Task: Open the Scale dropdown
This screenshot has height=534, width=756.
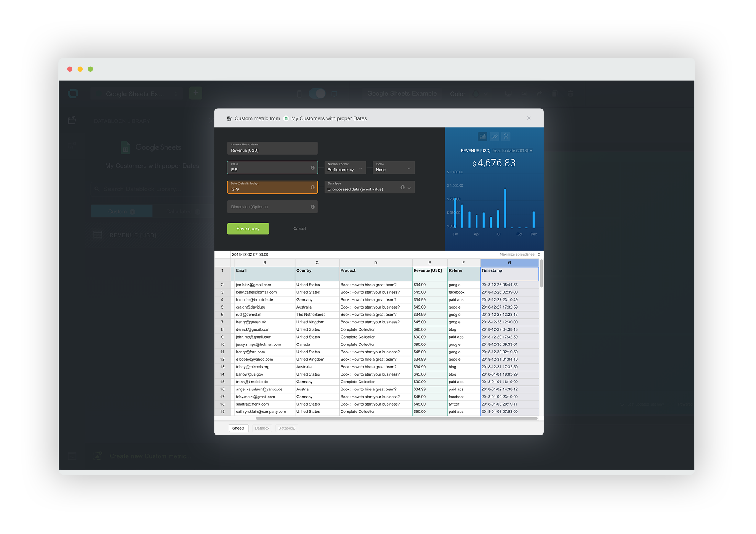Action: [x=393, y=168]
